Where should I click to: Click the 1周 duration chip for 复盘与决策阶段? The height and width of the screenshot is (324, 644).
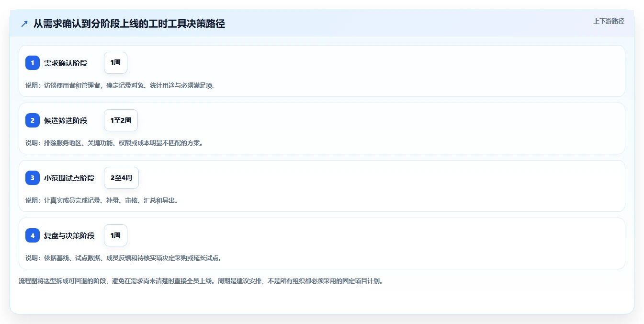pyautogui.click(x=115, y=235)
